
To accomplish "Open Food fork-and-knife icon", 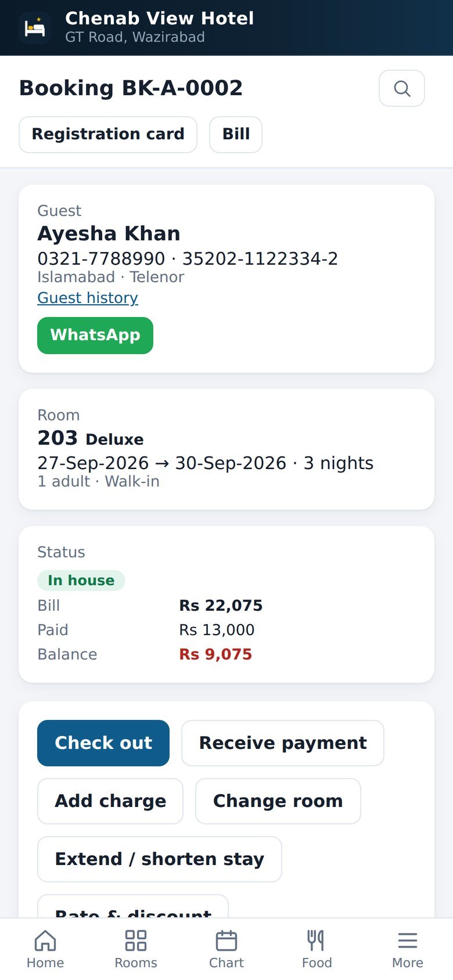I will (317, 941).
